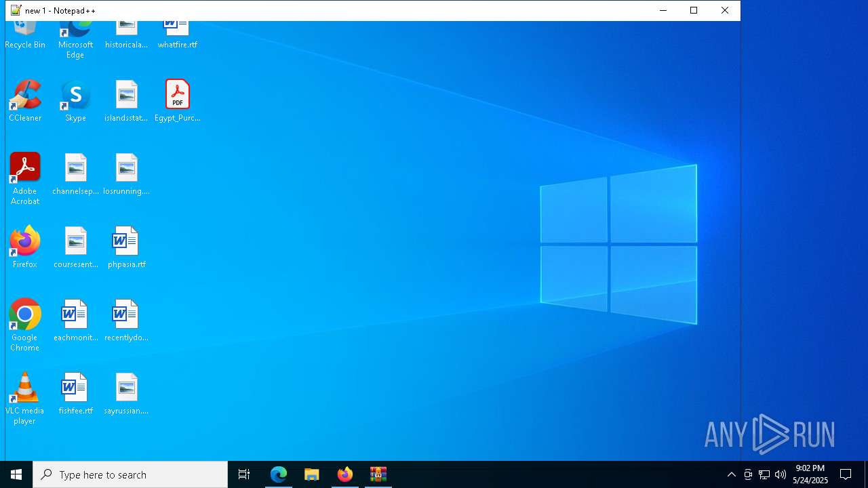Click the network status tray icon
Image resolution: width=868 pixels, height=488 pixels.
764,474
